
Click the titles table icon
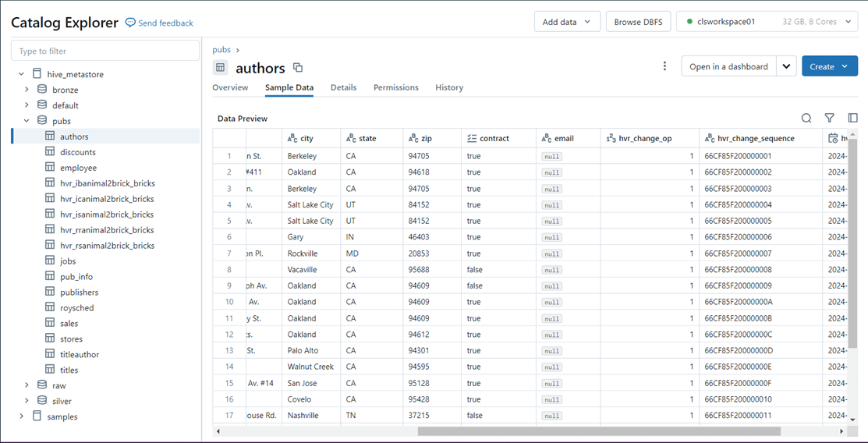(x=50, y=370)
